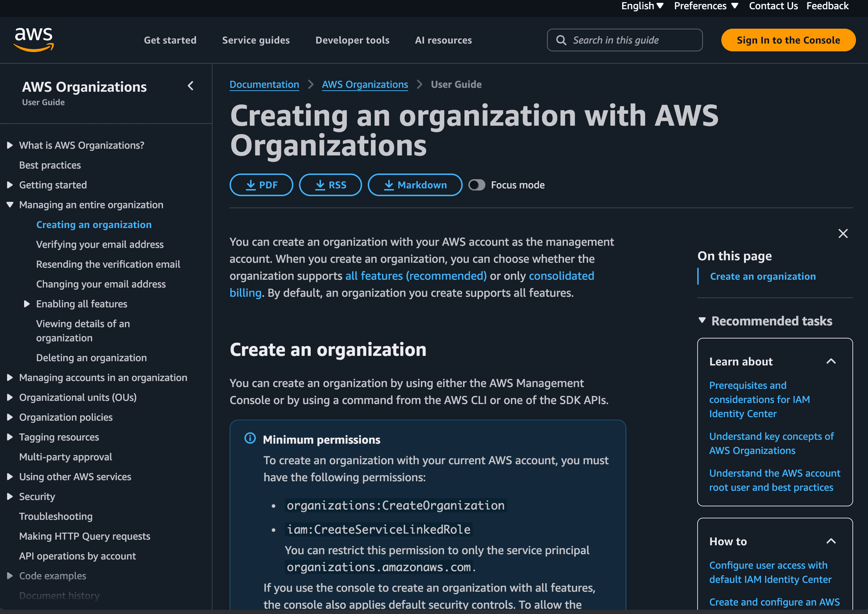
Task: Expand Enabling all features subsection
Action: point(27,304)
